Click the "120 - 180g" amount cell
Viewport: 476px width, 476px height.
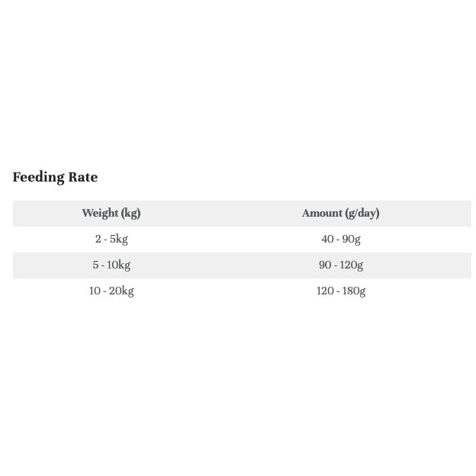[340, 291]
